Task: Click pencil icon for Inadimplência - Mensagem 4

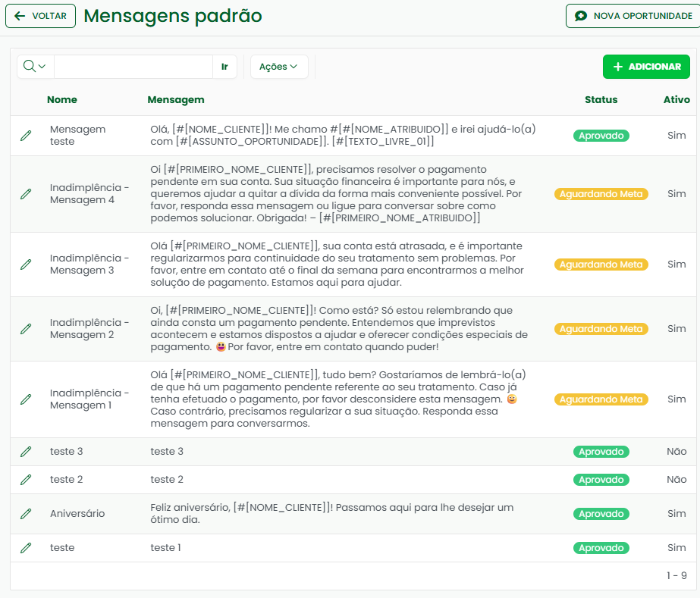Action: 26,194
